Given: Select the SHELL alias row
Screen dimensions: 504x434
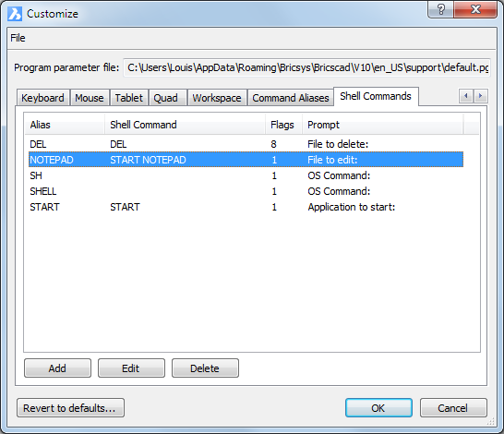Looking at the screenshot, I should tap(246, 191).
